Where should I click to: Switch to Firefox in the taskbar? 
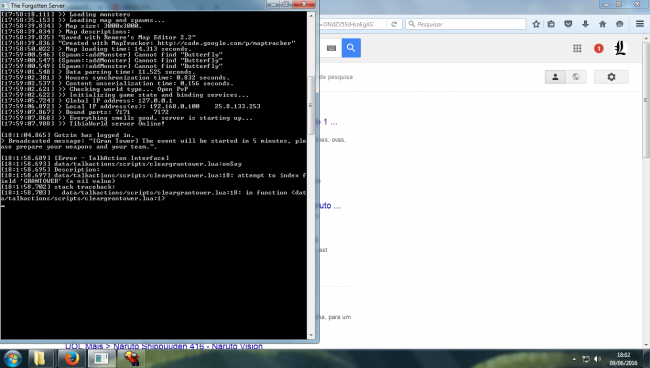point(71,358)
